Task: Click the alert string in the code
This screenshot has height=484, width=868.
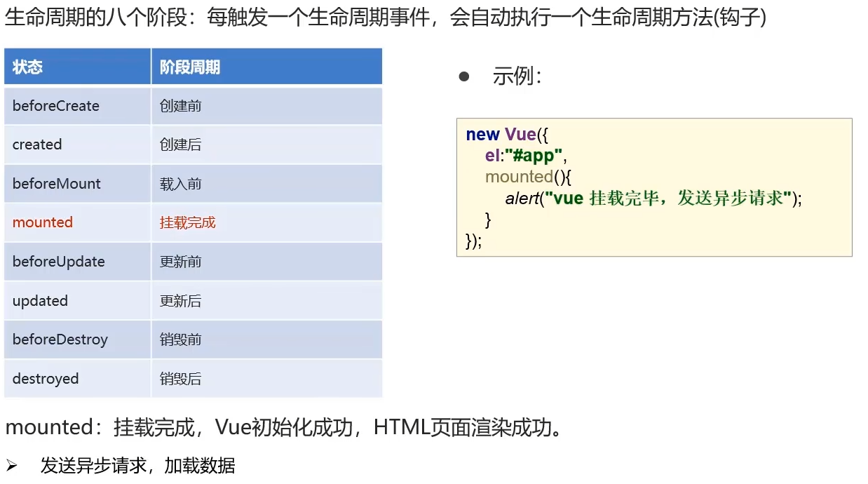Action: 672,199
